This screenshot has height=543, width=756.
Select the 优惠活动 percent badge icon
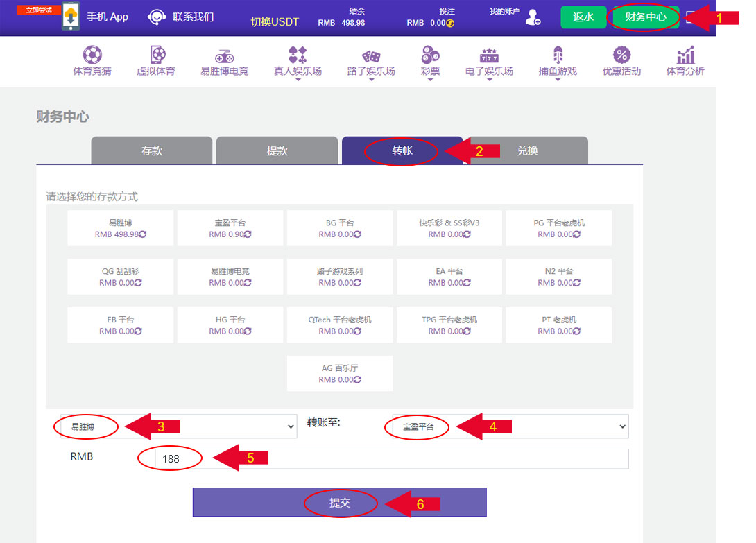point(621,55)
